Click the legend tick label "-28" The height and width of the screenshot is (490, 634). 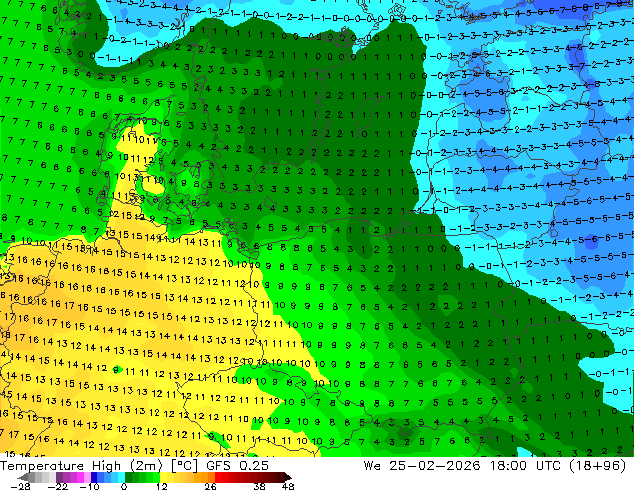(20, 486)
